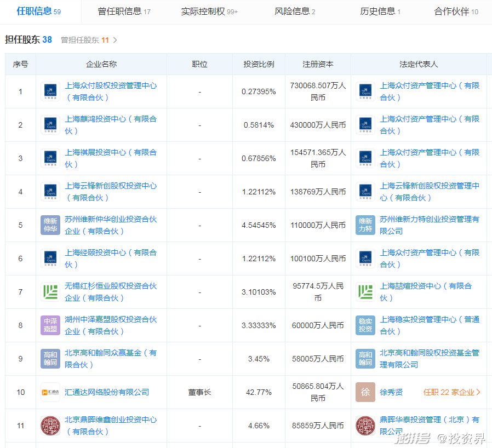The width and height of the screenshot is (492, 448).
Task: Open 上海云锋新创股权投资中心 company link
Action: point(111,192)
